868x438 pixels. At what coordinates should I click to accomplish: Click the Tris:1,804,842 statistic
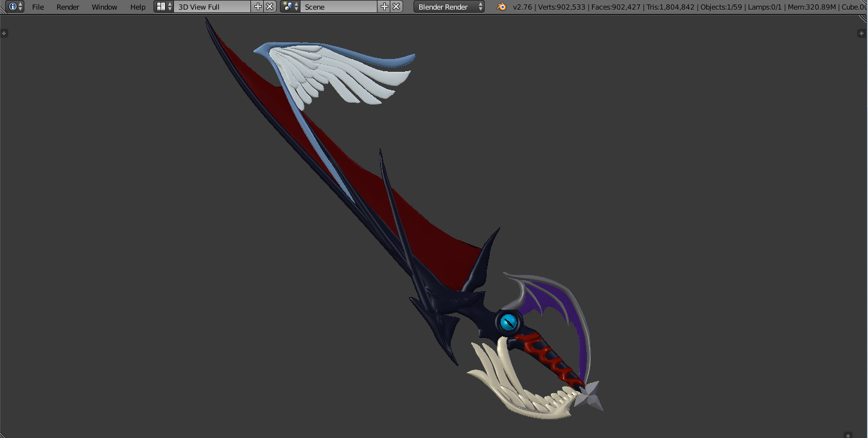[670, 7]
